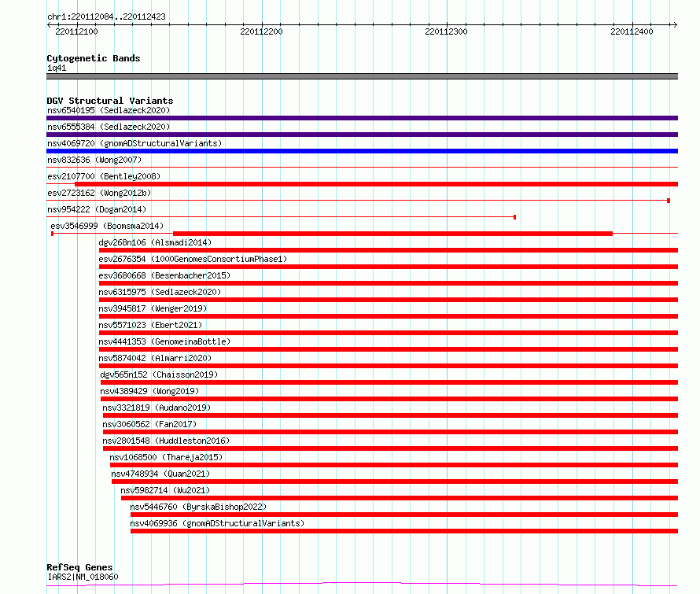Click the right arrow of the coordinate ruler

point(675,25)
